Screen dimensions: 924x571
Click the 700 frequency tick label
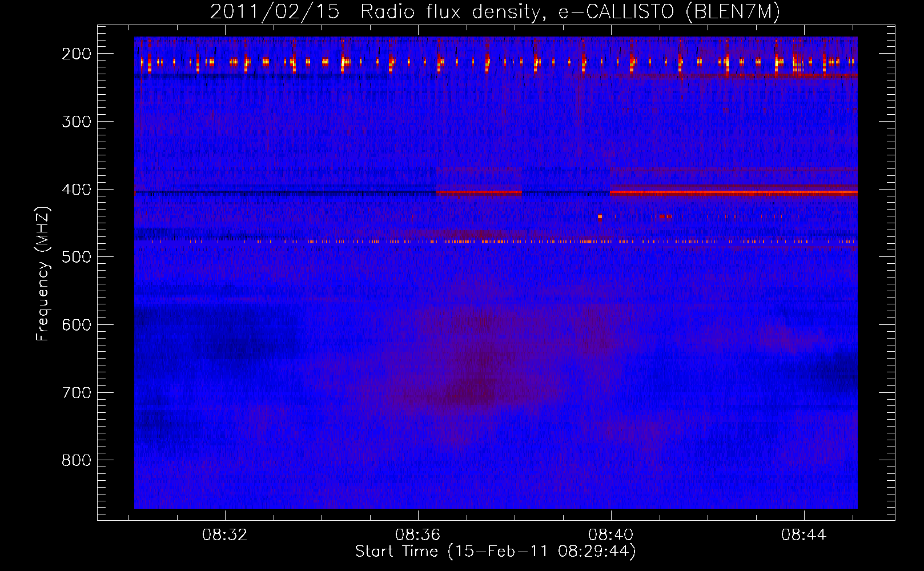(x=76, y=393)
